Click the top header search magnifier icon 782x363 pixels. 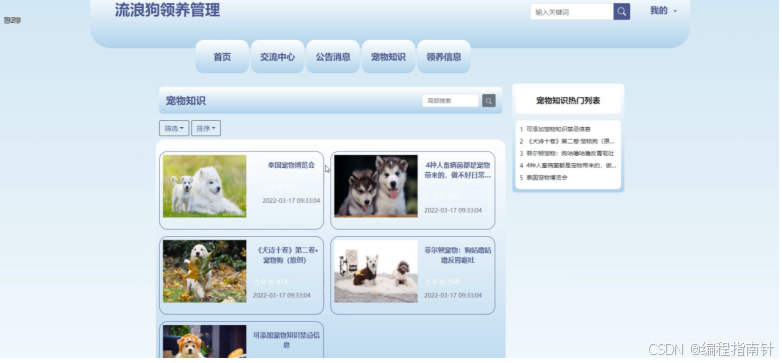pyautogui.click(x=621, y=11)
